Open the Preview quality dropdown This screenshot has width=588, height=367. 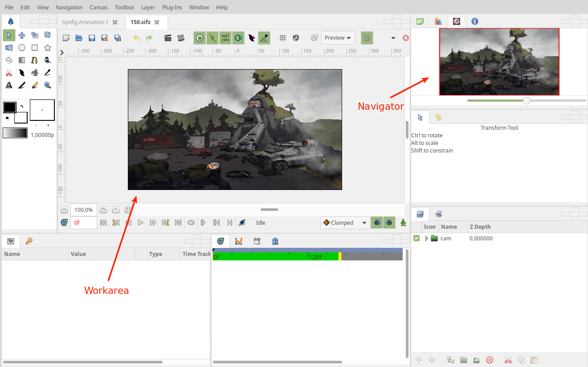click(338, 38)
